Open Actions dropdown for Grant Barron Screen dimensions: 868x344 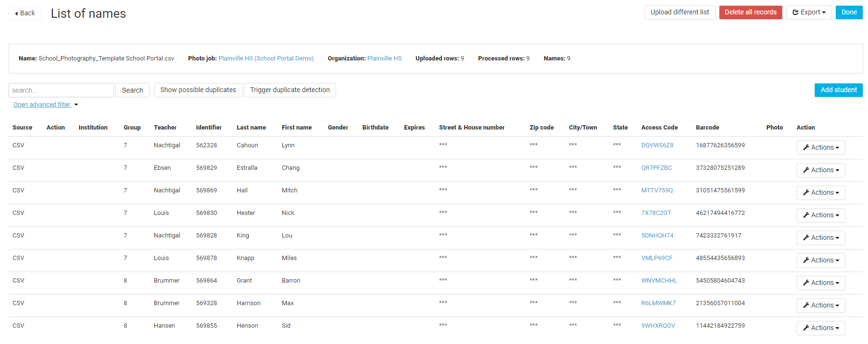coord(821,283)
